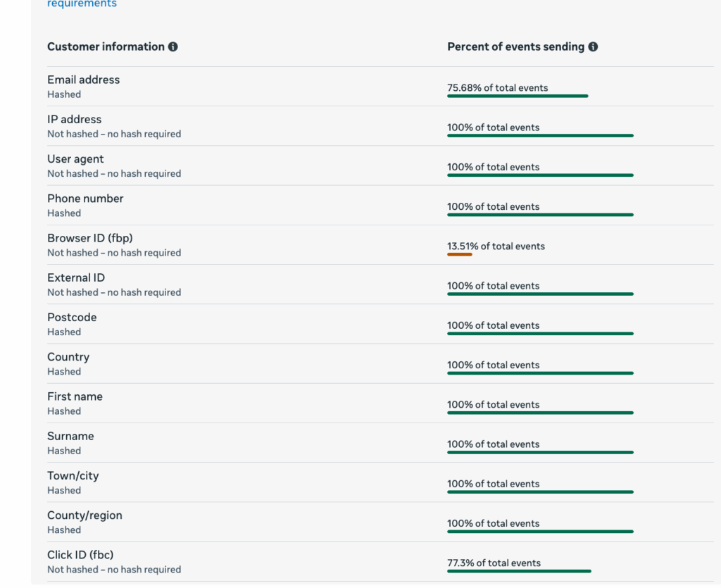Click the orange Browser ID progress bar
721x588 pixels.
(460, 254)
